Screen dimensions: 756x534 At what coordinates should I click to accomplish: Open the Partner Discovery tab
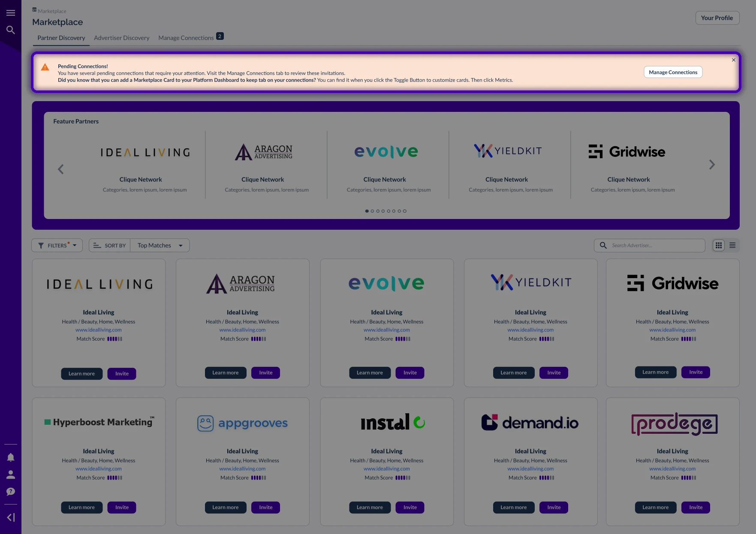61,38
